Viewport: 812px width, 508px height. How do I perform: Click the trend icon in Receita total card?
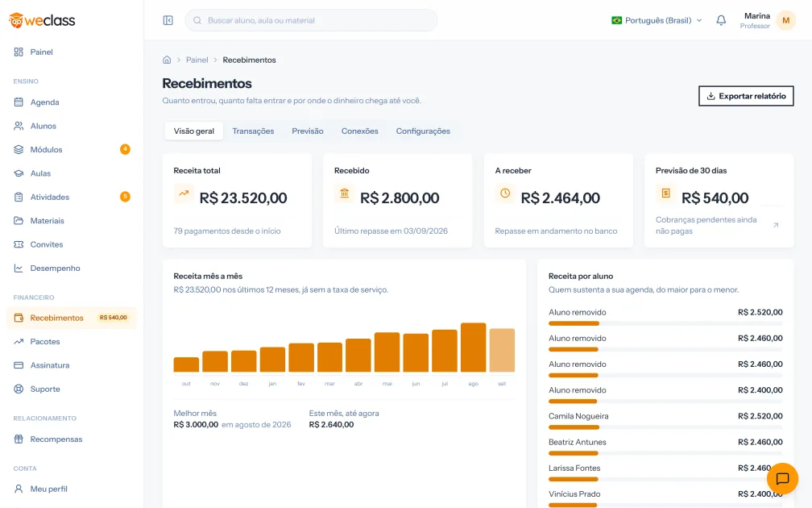184,194
